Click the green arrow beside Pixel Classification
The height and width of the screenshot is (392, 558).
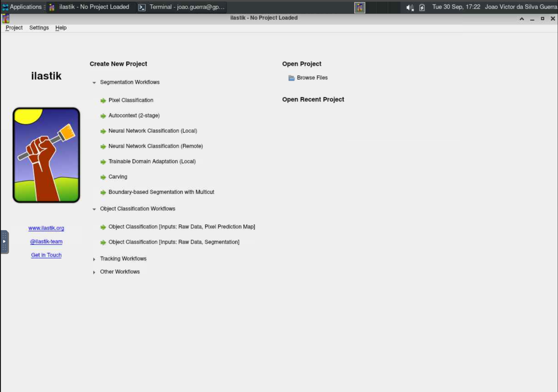[103, 101]
